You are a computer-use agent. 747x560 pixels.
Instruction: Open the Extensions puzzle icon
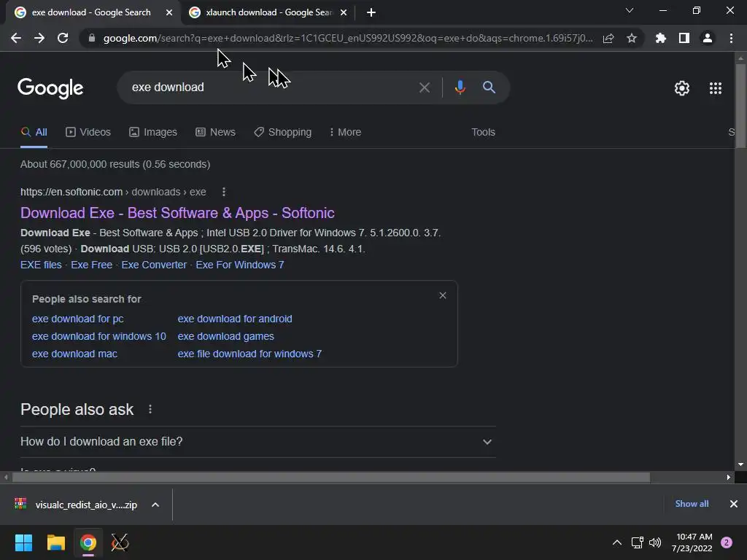click(x=661, y=38)
